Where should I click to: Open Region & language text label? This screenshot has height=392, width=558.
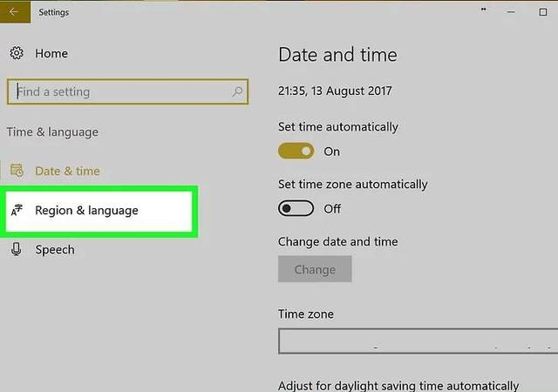click(86, 210)
